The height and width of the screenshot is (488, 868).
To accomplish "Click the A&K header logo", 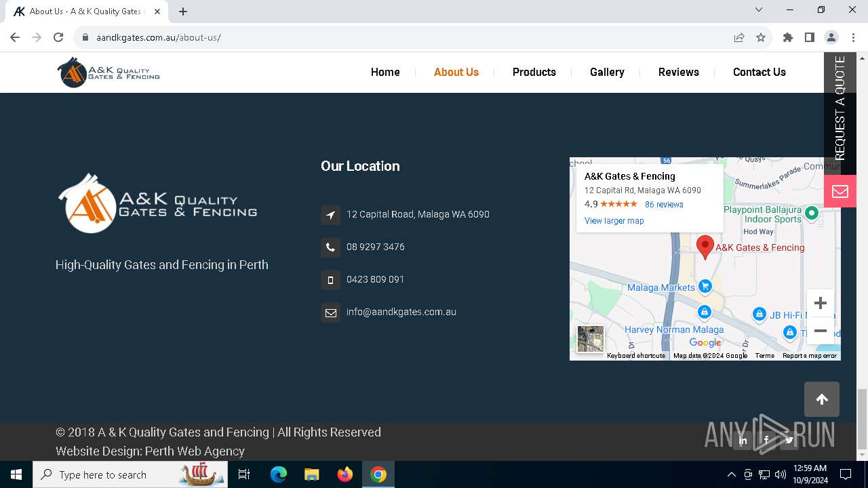I will tap(108, 72).
